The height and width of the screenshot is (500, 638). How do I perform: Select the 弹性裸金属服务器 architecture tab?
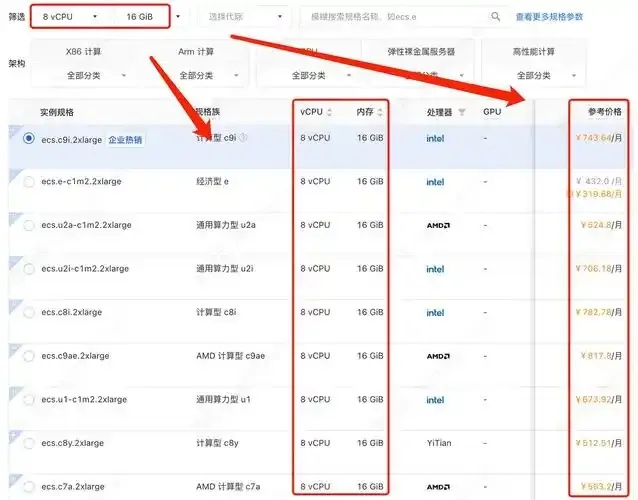tap(421, 52)
